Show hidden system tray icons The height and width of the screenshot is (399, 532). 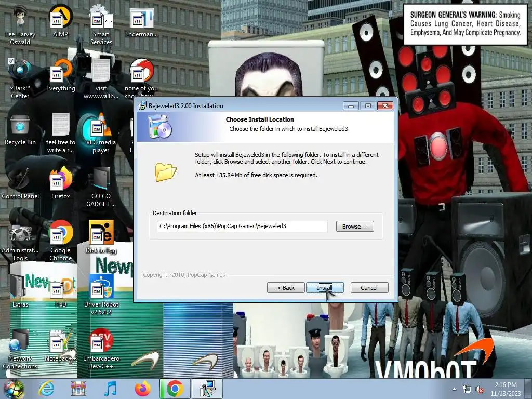(x=454, y=389)
